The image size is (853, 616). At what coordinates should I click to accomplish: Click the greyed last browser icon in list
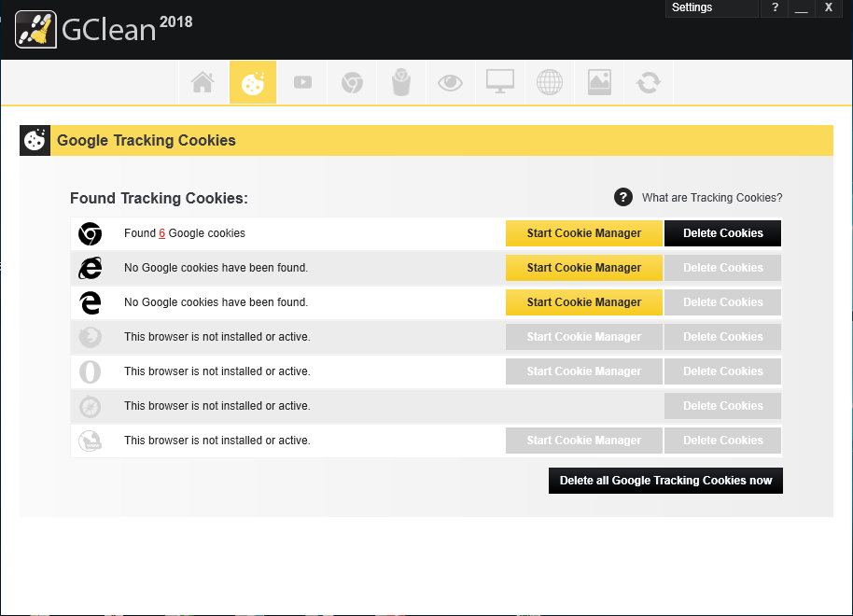pos(90,441)
